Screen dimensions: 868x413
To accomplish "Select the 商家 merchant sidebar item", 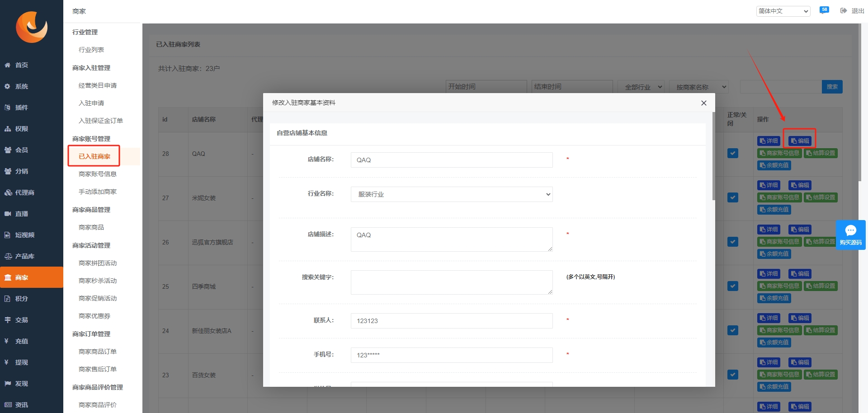I will coord(32,277).
